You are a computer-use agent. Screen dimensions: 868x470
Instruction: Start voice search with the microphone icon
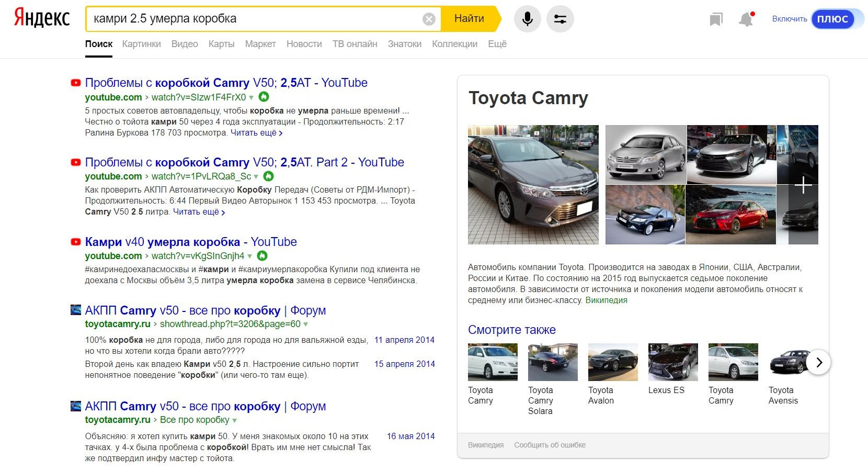coord(528,19)
